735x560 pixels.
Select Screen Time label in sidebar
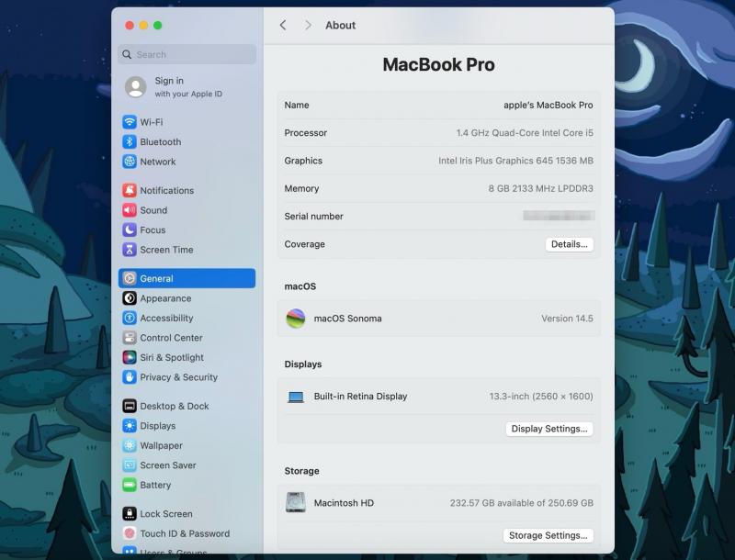click(x=166, y=250)
